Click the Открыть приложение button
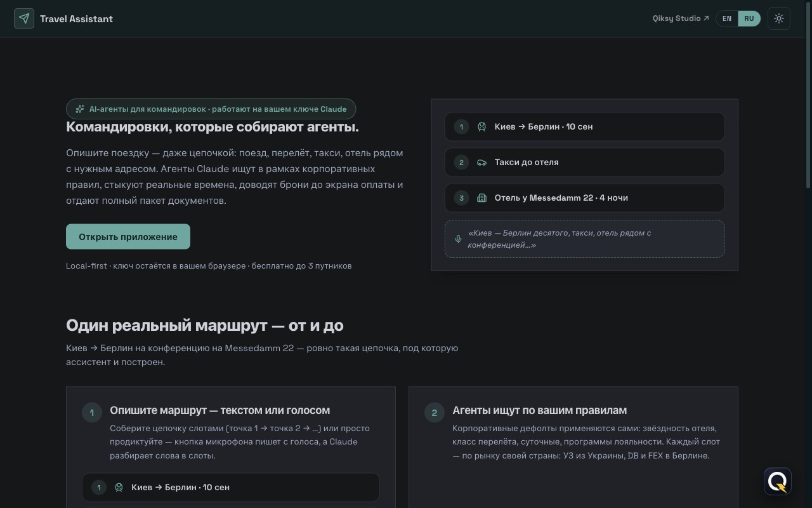 click(128, 236)
